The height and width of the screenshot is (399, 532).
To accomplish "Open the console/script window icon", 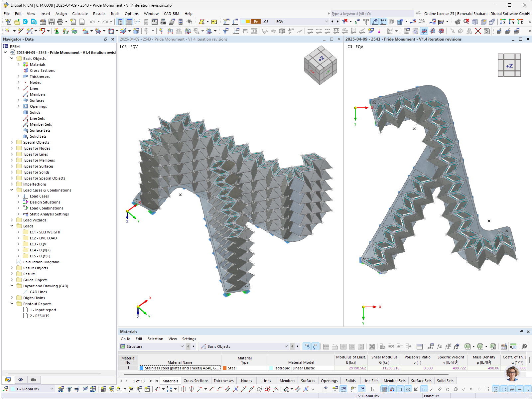I will pos(155,22).
